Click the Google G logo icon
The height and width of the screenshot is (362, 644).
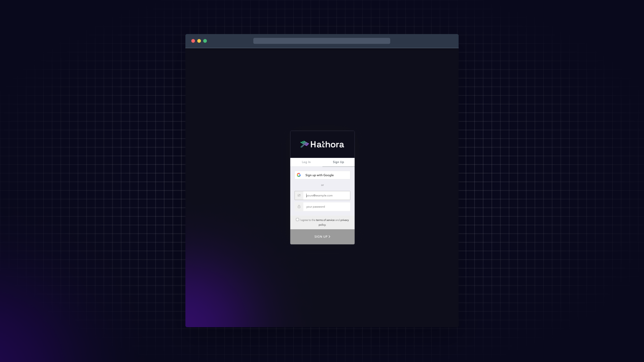point(299,175)
